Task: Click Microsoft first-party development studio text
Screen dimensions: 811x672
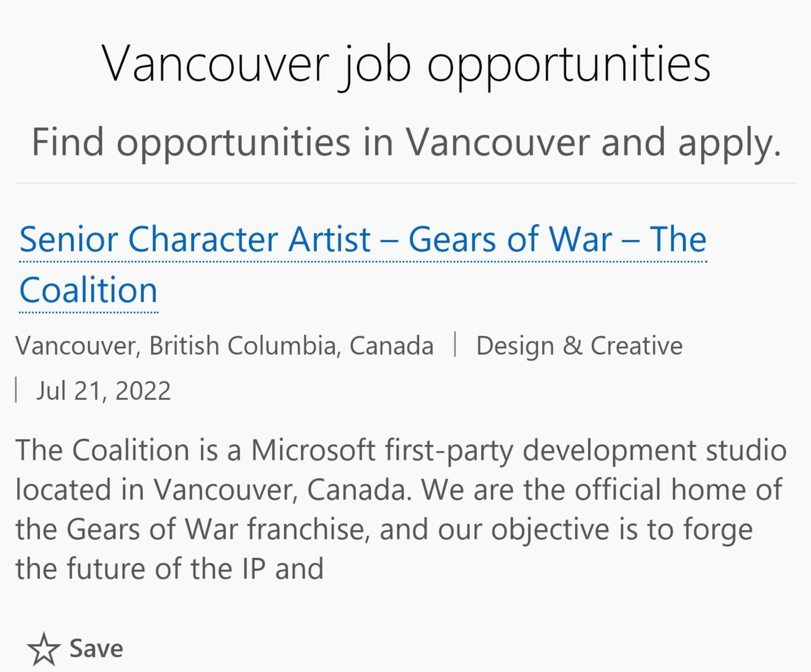Action: click(x=519, y=450)
